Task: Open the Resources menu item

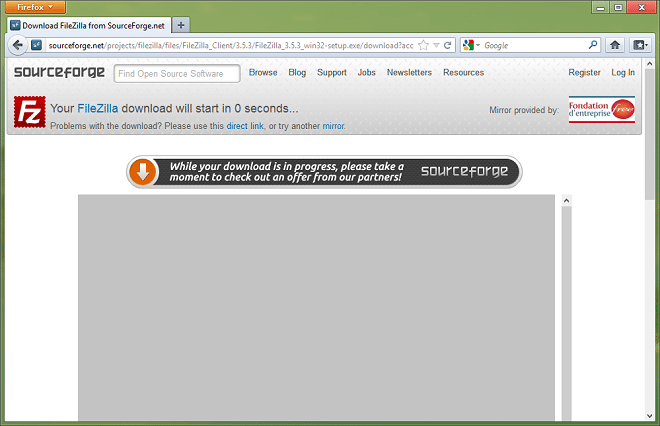Action: tap(463, 72)
